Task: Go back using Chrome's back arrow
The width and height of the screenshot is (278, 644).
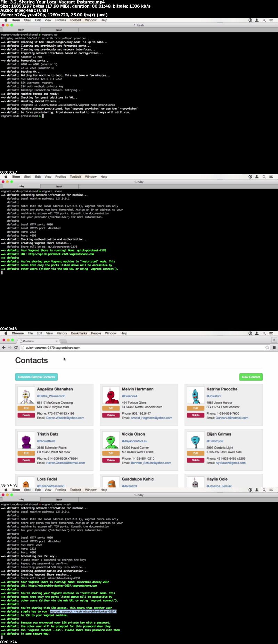Action: click(4, 348)
